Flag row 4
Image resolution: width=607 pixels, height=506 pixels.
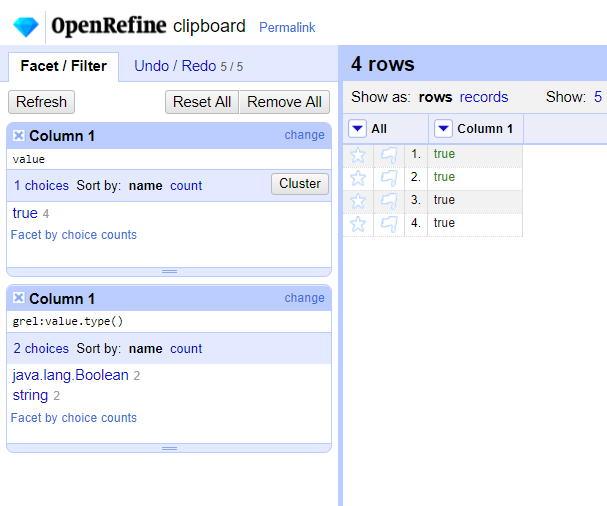pos(389,224)
